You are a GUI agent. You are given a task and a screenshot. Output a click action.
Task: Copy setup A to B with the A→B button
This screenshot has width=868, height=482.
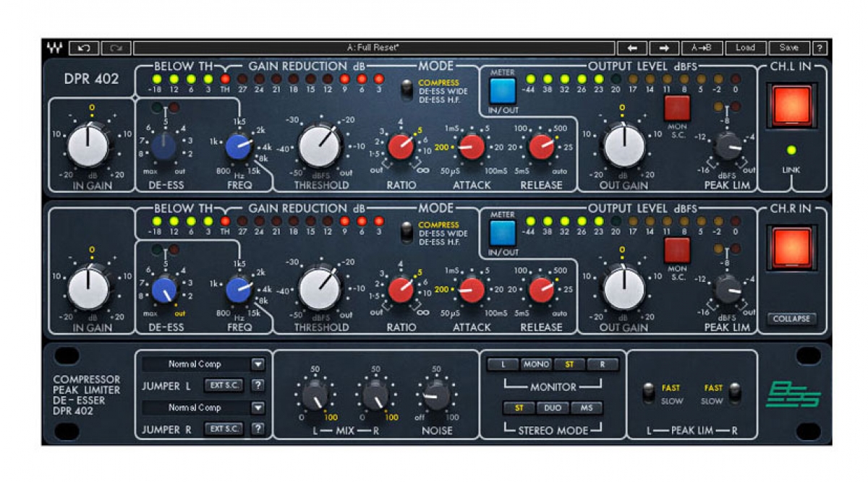coord(702,48)
